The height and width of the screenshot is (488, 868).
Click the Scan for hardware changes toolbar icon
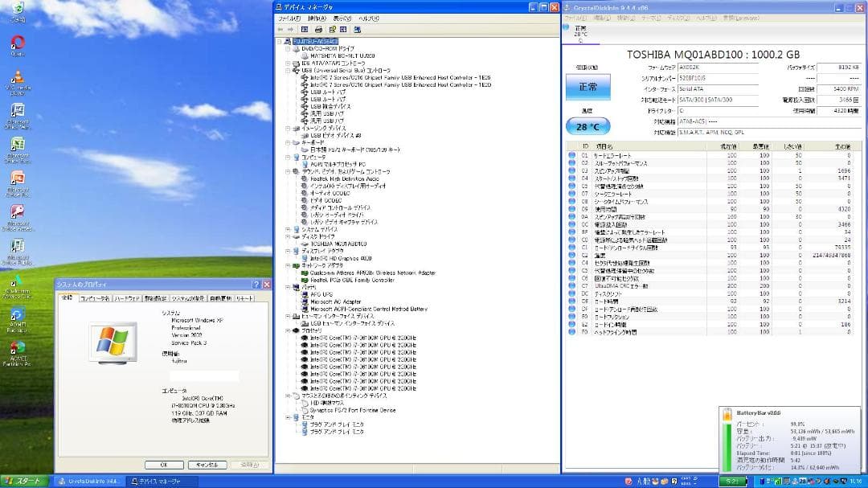[x=358, y=30]
